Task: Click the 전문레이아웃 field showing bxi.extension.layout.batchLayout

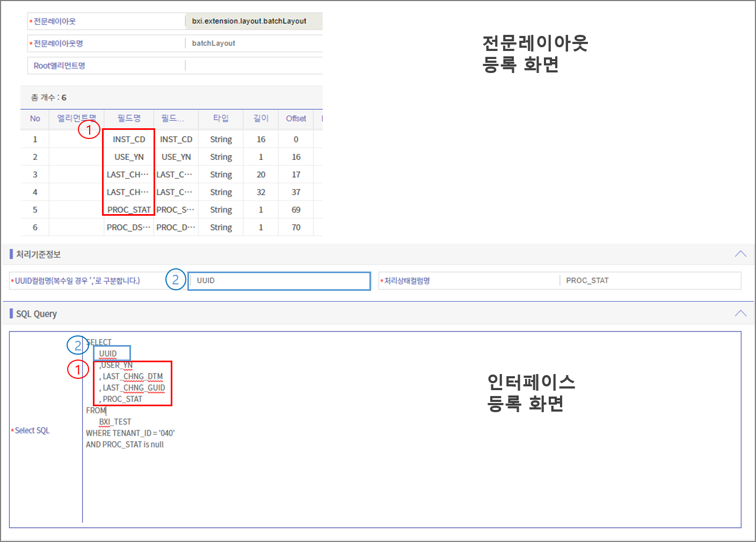Action: (x=254, y=21)
